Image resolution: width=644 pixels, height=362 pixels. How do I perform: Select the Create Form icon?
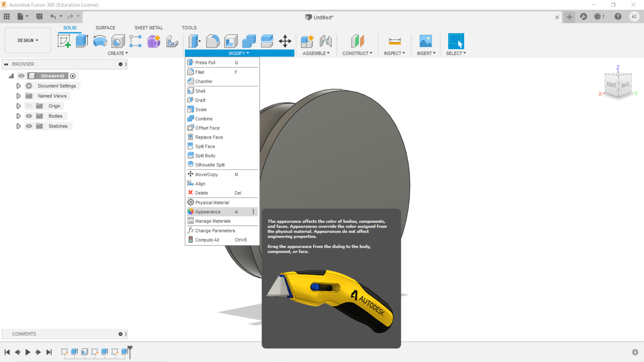click(x=154, y=41)
